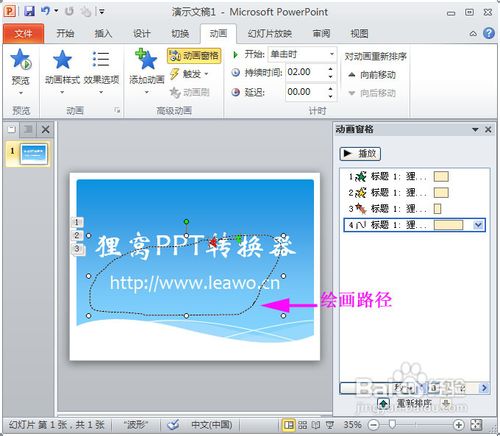Screen dimensions: 500x436
Task: Switch to Slide Sorter view icon
Action: coord(302,425)
